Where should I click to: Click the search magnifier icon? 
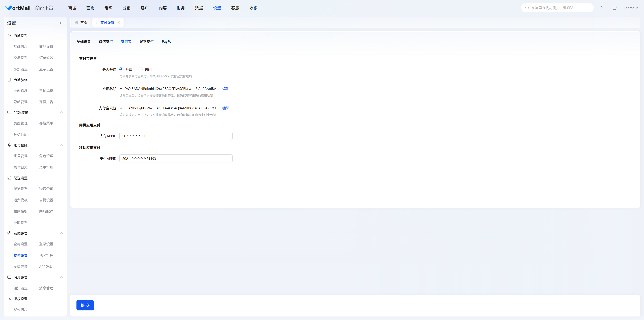[527, 8]
